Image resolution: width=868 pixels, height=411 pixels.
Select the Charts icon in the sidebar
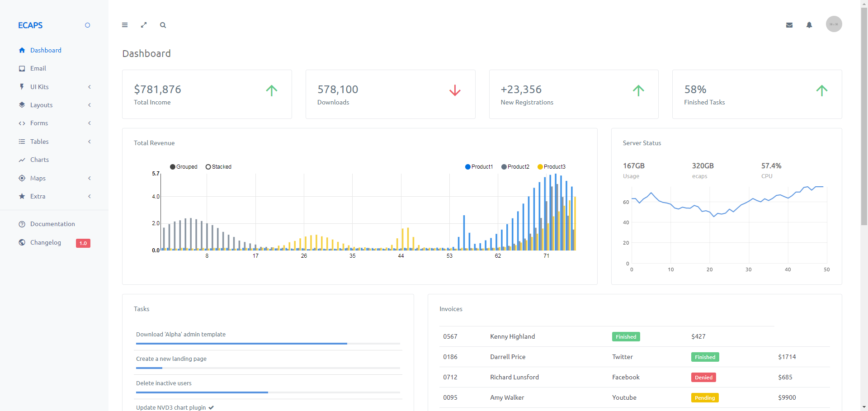tap(22, 160)
